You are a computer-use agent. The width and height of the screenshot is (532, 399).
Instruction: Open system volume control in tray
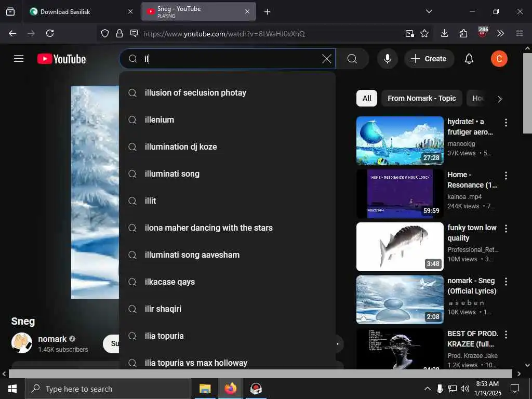tap(465, 389)
